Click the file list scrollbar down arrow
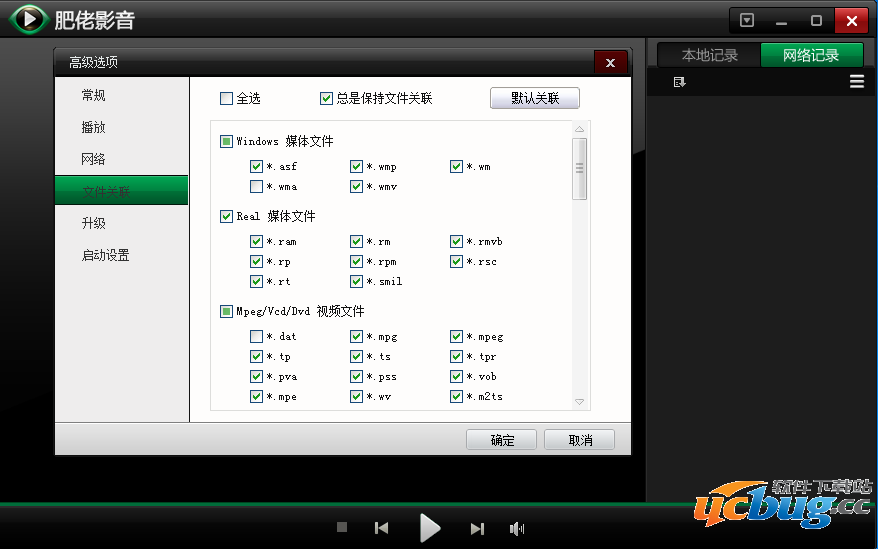 (x=580, y=402)
